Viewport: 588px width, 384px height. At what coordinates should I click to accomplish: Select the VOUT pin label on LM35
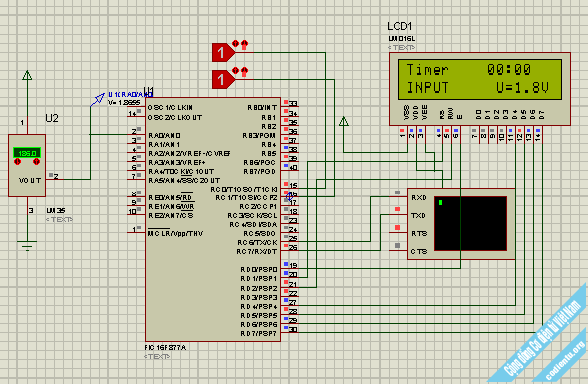tap(30, 181)
